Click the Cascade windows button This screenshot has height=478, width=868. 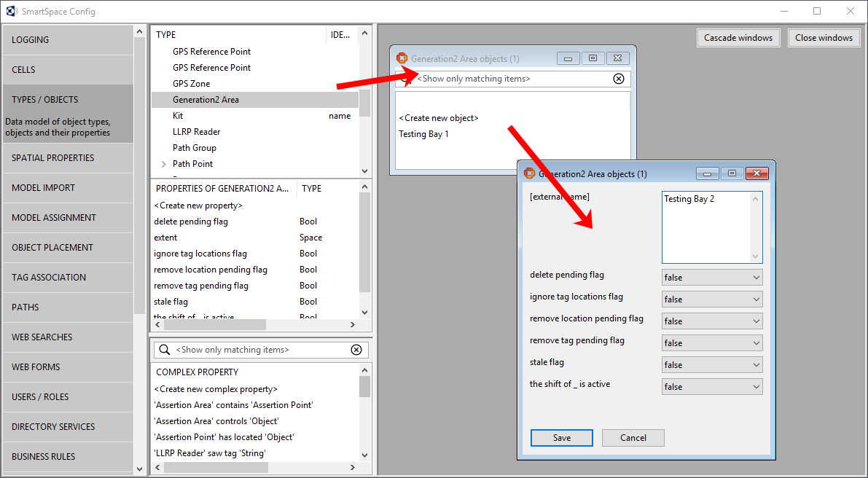click(x=738, y=37)
